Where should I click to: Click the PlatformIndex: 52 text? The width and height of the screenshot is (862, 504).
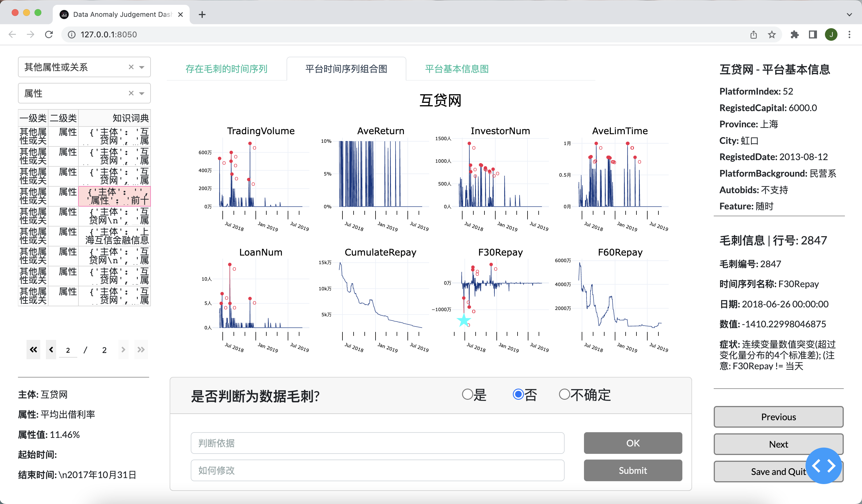pyautogui.click(x=756, y=91)
